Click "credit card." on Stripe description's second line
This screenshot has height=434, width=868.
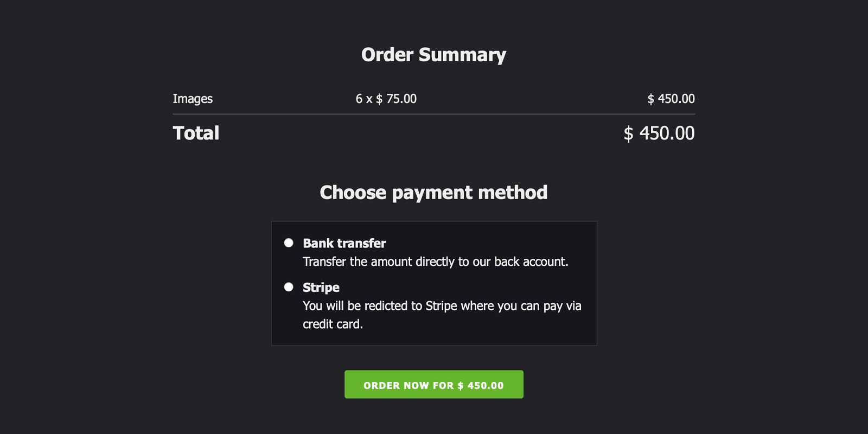(333, 324)
